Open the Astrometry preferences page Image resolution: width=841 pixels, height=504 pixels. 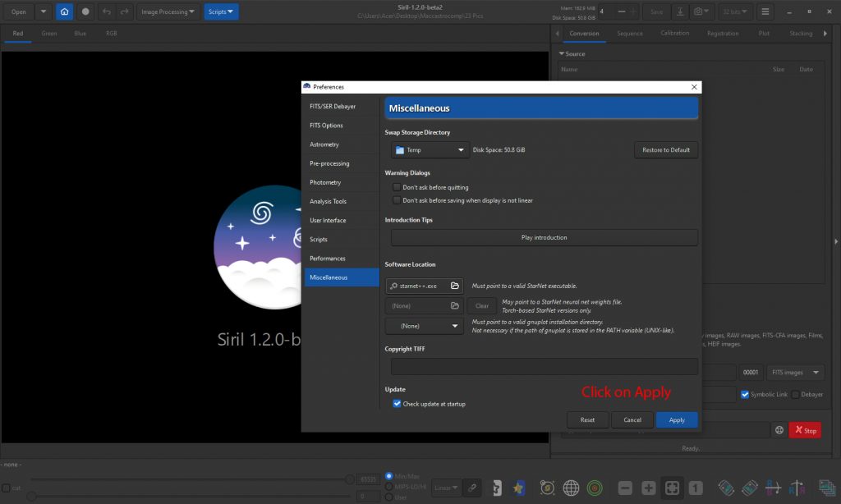click(342, 144)
